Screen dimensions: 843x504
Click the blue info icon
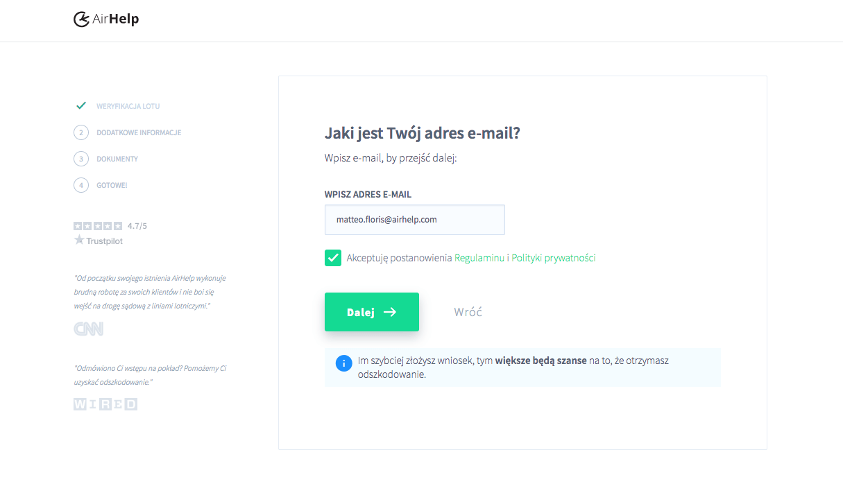(x=343, y=363)
